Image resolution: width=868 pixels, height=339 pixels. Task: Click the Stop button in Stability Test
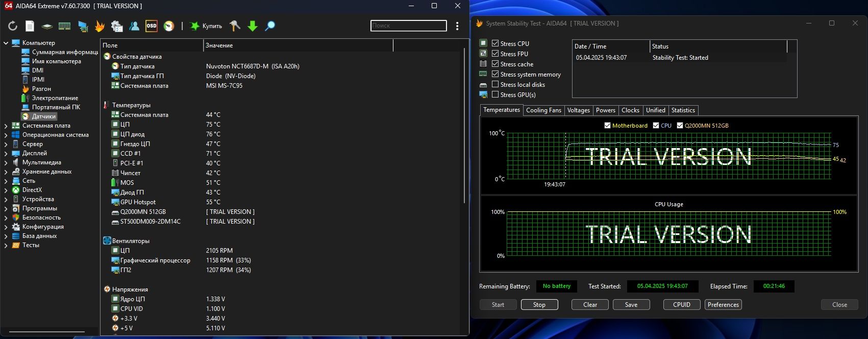tap(539, 305)
